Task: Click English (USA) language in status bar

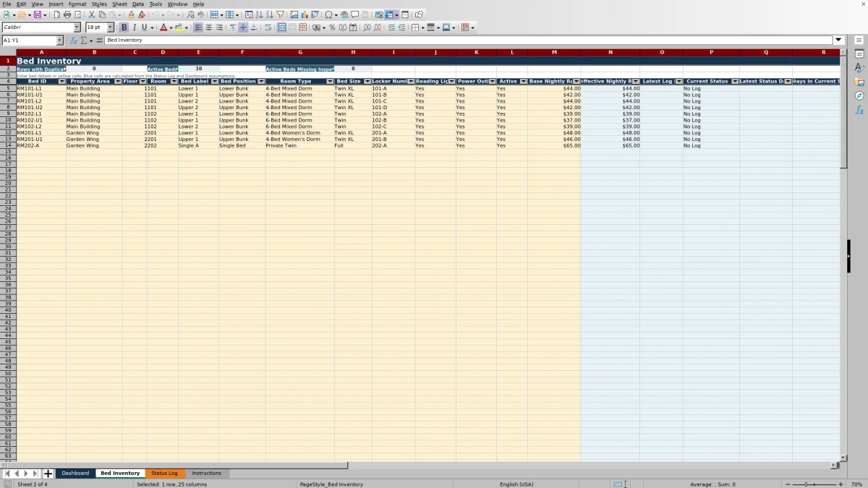Action: 516,484
